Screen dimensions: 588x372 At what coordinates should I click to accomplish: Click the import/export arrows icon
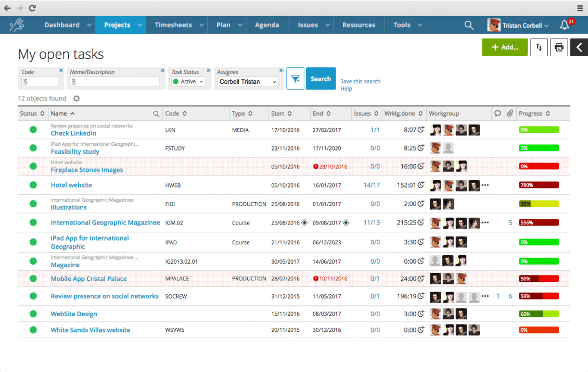pos(539,47)
